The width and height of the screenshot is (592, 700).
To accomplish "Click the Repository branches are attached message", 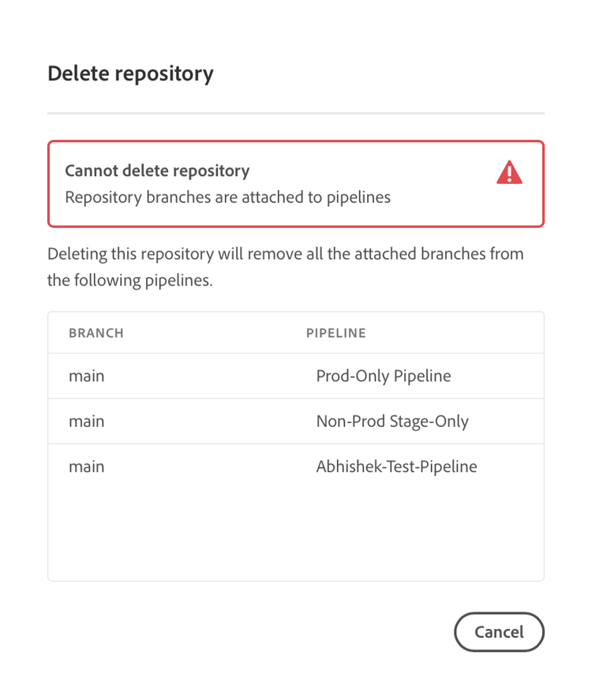I will click(x=227, y=197).
